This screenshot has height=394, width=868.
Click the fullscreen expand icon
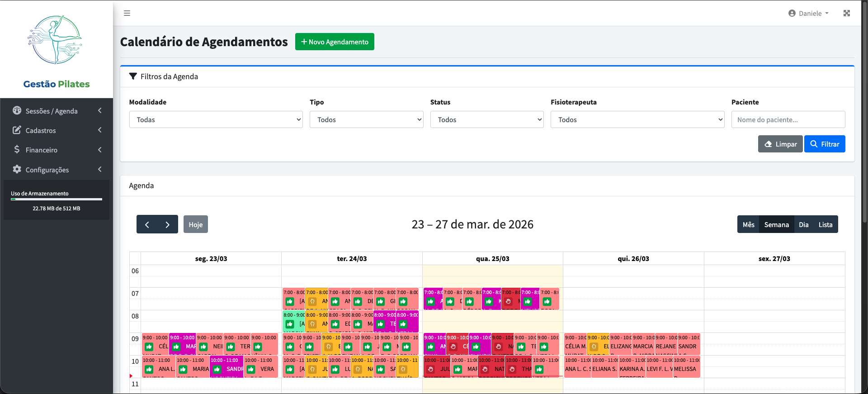click(x=846, y=13)
